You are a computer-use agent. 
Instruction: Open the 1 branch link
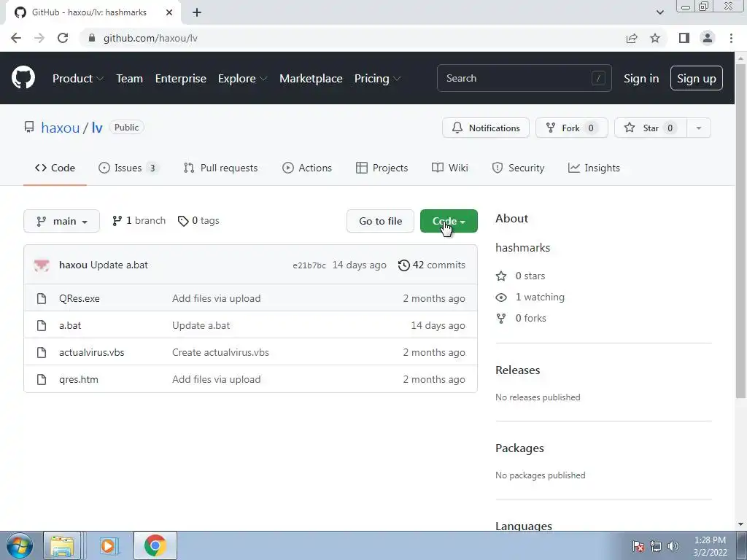click(x=139, y=220)
